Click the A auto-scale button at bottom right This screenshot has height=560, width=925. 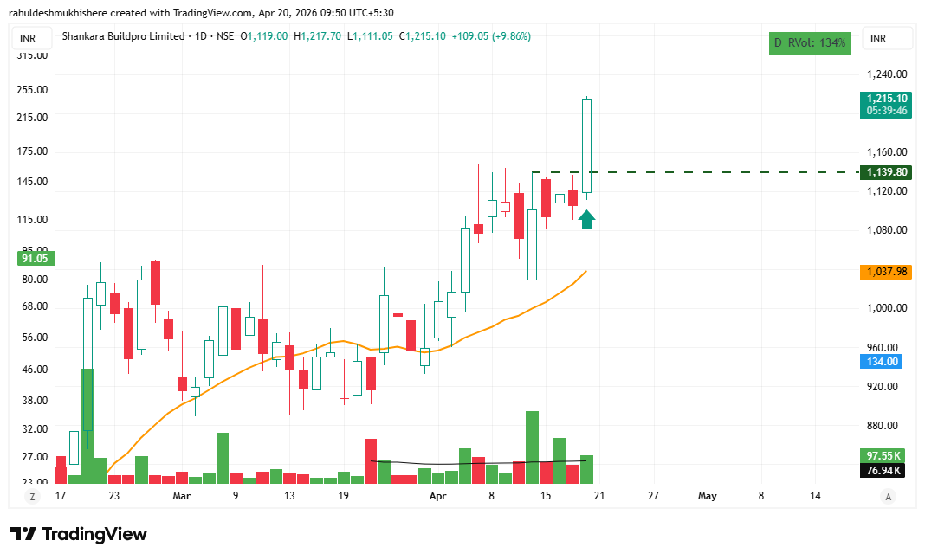888,496
